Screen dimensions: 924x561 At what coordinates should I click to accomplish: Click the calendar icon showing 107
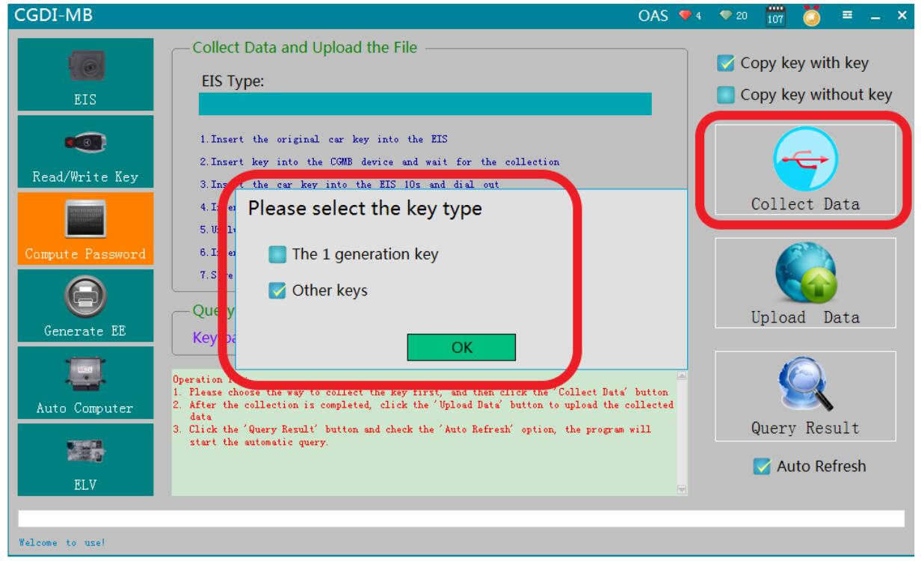pyautogui.click(x=775, y=16)
